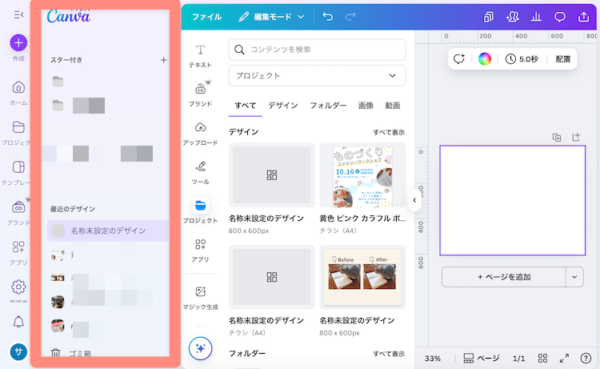Click the 33% zoom level
The height and width of the screenshot is (369, 600).
(432, 358)
